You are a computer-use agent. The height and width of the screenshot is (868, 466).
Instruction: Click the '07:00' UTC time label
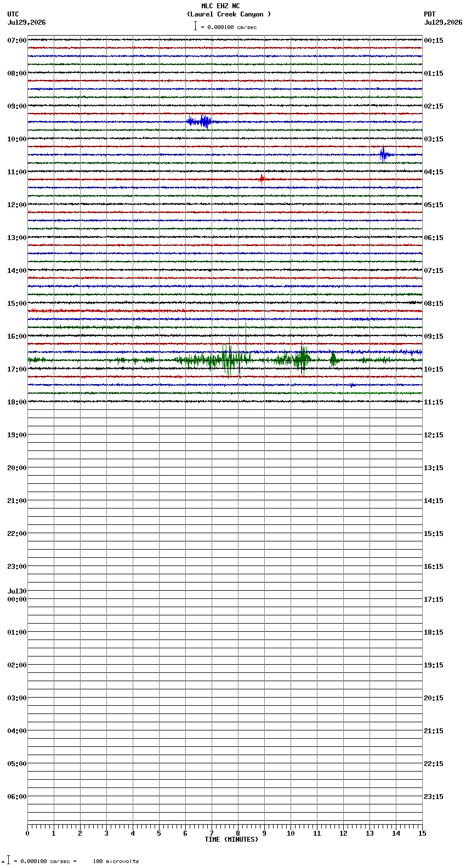click(x=17, y=41)
